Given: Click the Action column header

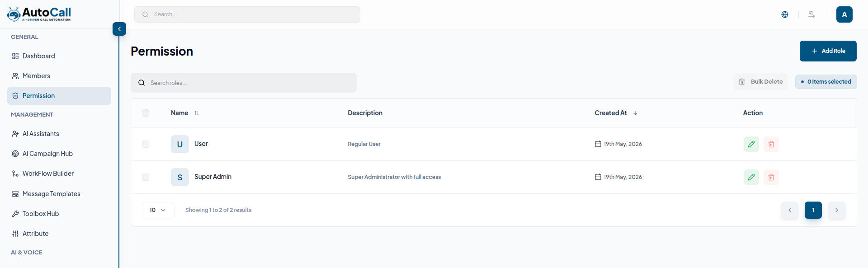Looking at the screenshot, I should (x=753, y=113).
